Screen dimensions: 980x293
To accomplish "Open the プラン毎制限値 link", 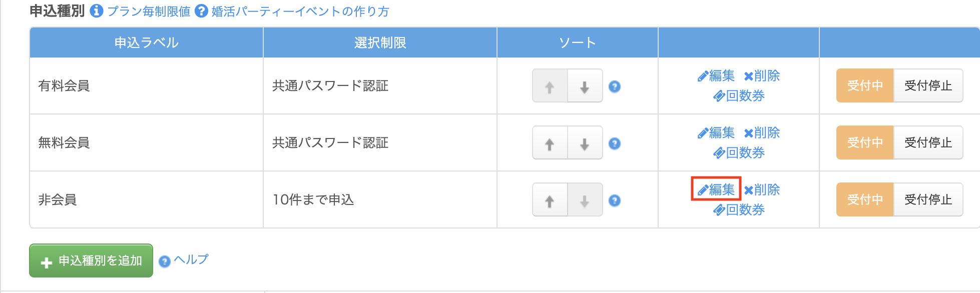I will (x=149, y=11).
